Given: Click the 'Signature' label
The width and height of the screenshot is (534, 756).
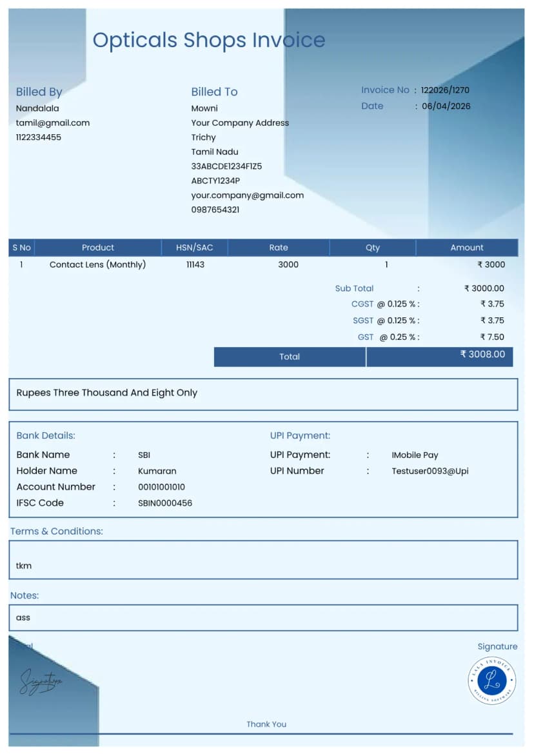Looking at the screenshot, I should click(x=497, y=646).
